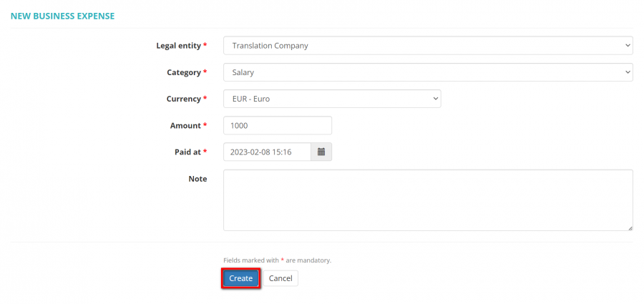Click the New Business Expense heading
Screen dimensions: 644x304
click(62, 16)
